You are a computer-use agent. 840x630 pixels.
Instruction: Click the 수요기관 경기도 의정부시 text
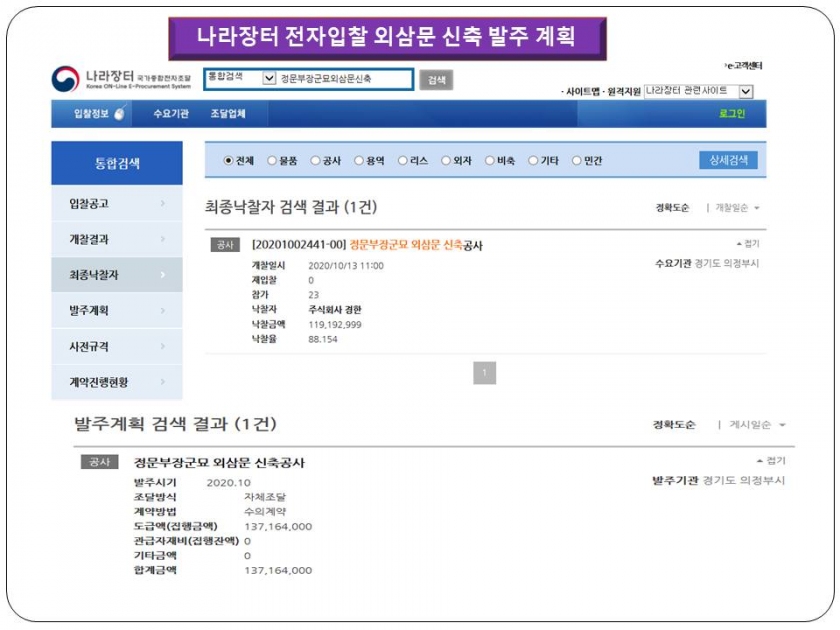[707, 264]
